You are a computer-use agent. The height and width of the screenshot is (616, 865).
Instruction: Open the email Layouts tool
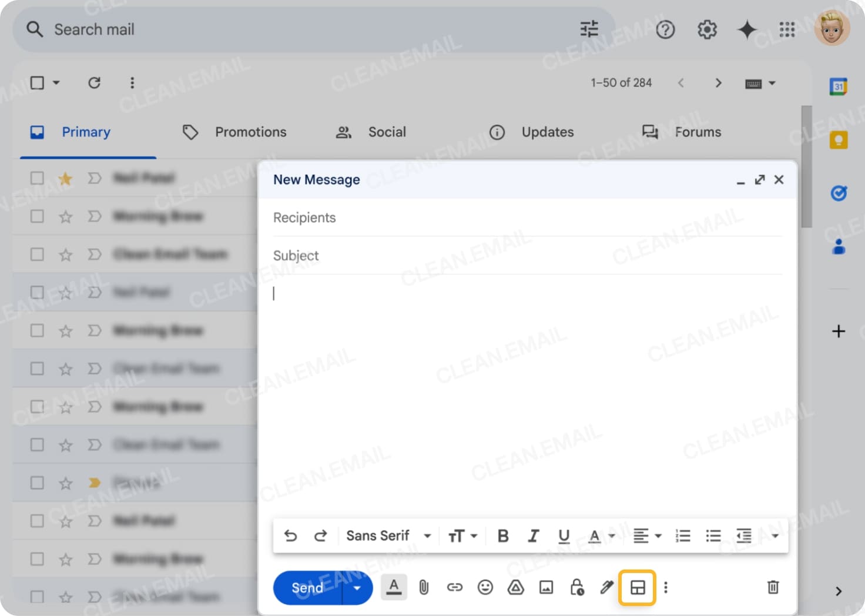pyautogui.click(x=638, y=587)
